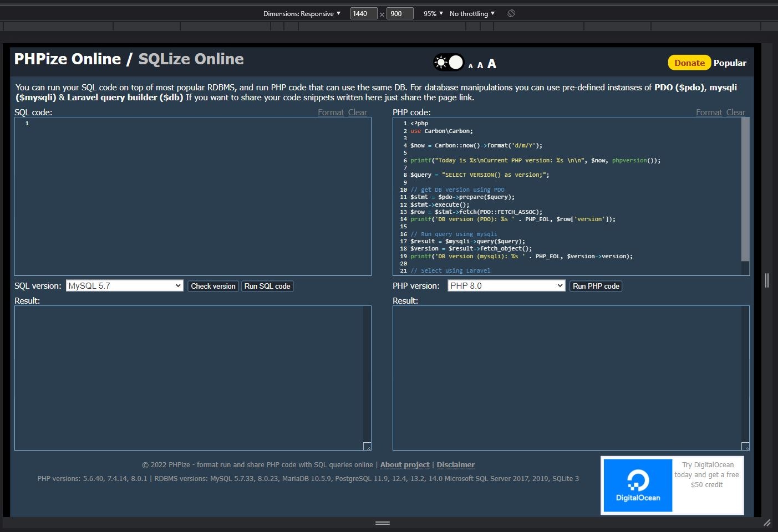Open the Disclaimer link
Viewport: 778px width, 532px height.
pos(456,465)
